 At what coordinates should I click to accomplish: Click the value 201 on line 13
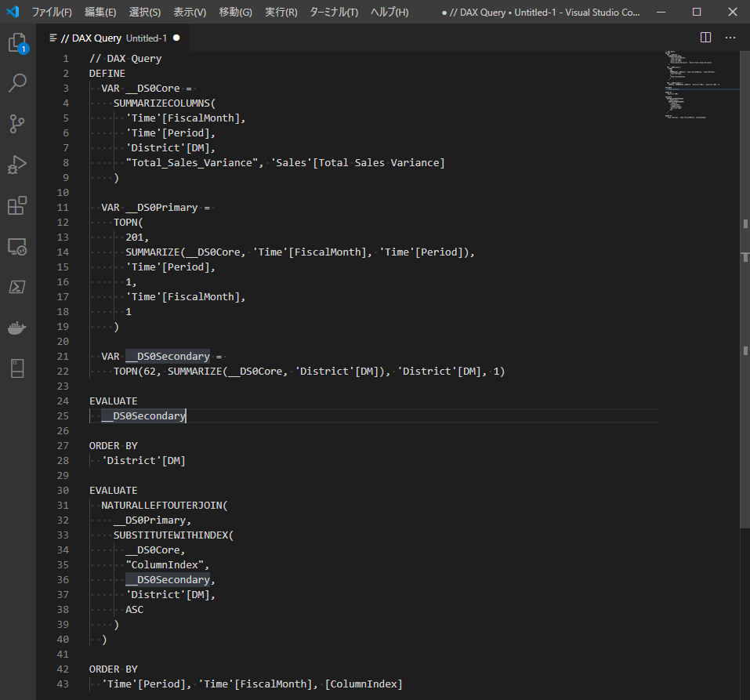coord(135,237)
